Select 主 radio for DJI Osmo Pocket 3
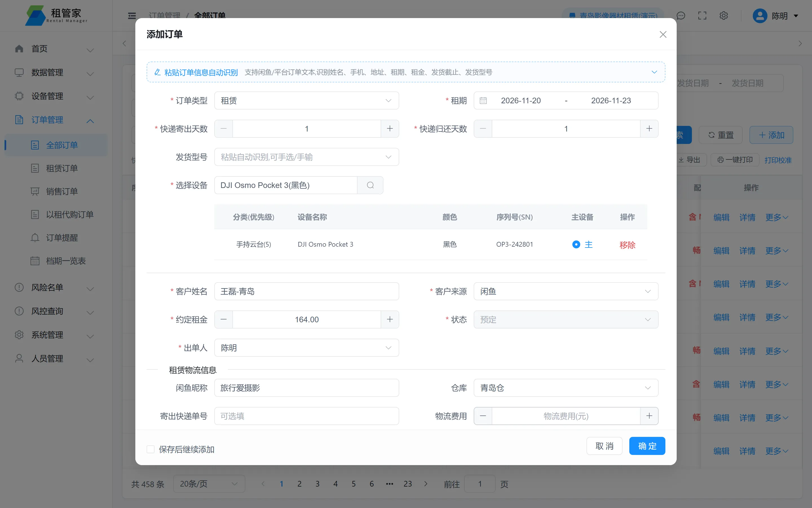The image size is (812, 508). 576,244
